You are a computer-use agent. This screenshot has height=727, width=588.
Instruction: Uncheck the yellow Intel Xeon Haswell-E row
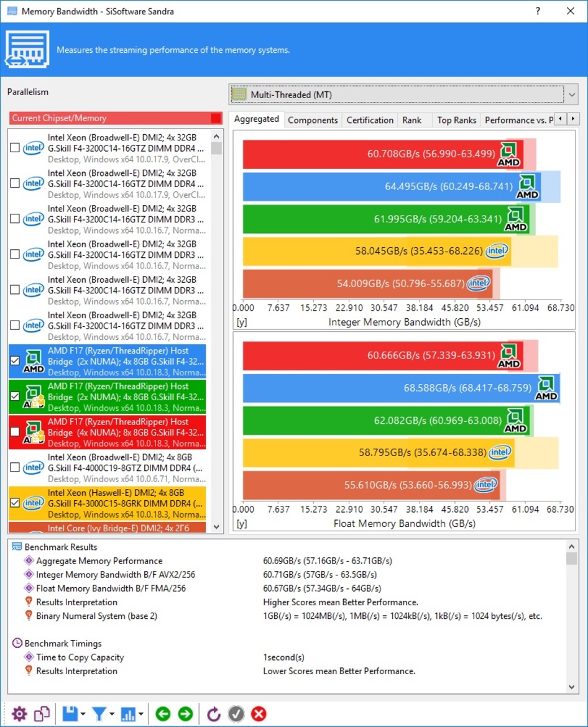[15, 503]
